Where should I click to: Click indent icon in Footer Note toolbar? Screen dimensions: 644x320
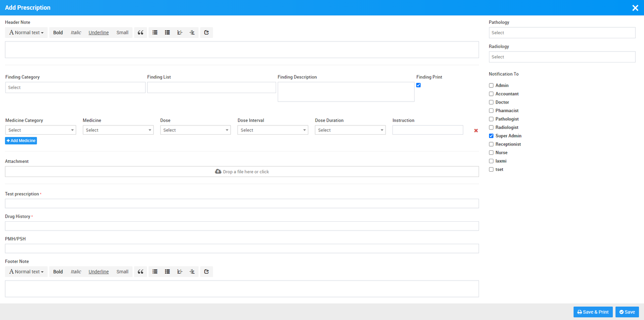[x=192, y=272]
